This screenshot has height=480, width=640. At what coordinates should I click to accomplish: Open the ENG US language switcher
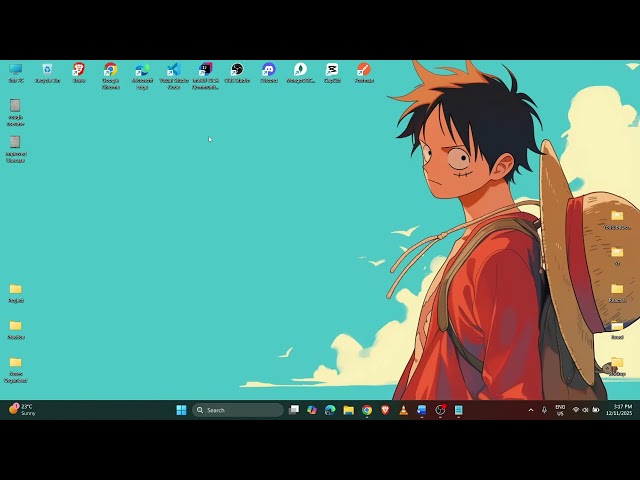pos(560,410)
